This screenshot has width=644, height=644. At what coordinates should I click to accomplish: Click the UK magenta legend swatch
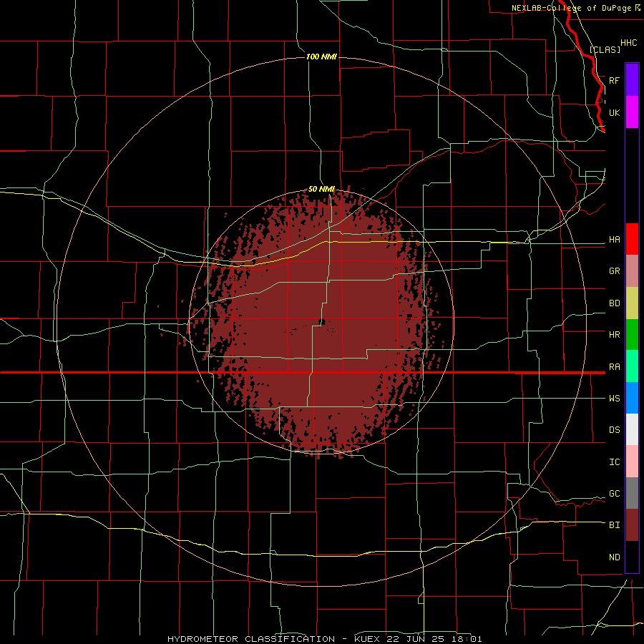(632, 112)
